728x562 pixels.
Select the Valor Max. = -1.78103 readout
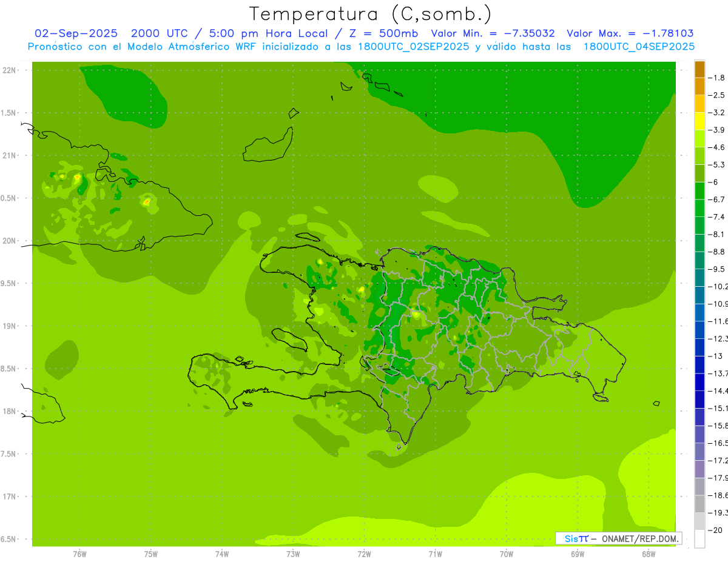coord(630,33)
